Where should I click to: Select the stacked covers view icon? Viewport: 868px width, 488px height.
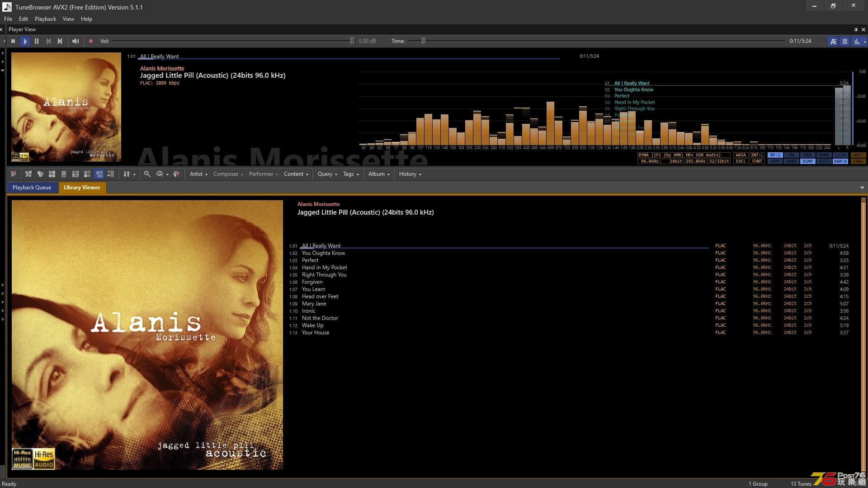point(40,174)
